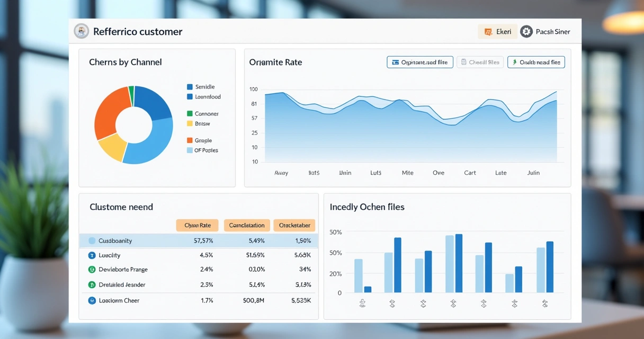Click the green icon beside Dretarited Jesnder
Viewport: 644px width, 339px height.
92,284
